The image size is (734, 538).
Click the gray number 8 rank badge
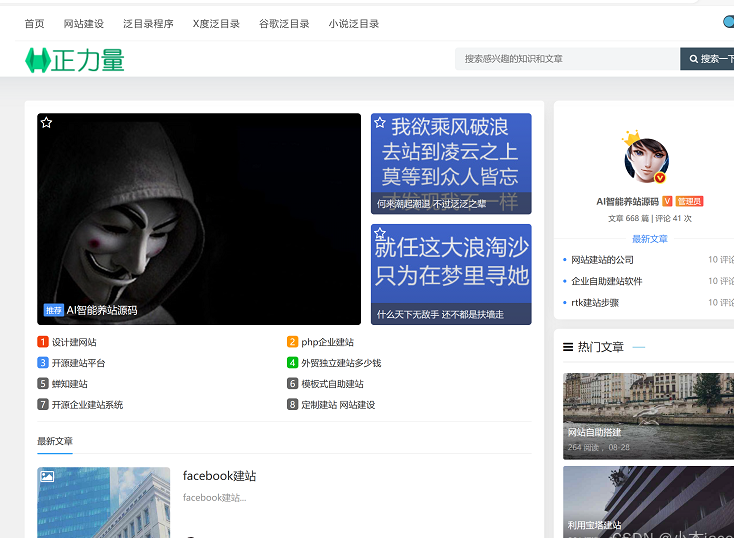pos(292,404)
